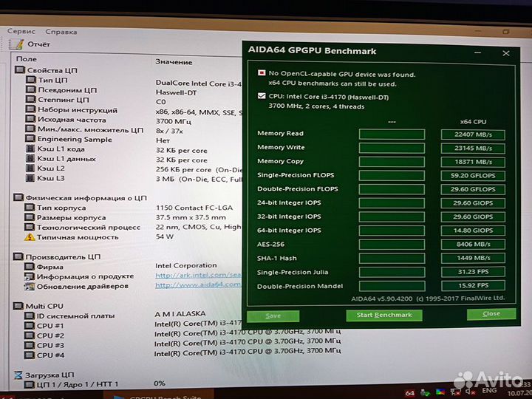Screen dimensions: 532x399
Task: Click the muted volume icon in system tray
Action: [470, 392]
